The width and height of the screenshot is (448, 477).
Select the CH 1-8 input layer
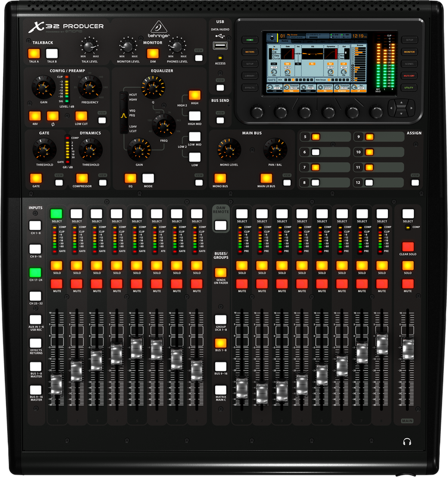(36, 225)
